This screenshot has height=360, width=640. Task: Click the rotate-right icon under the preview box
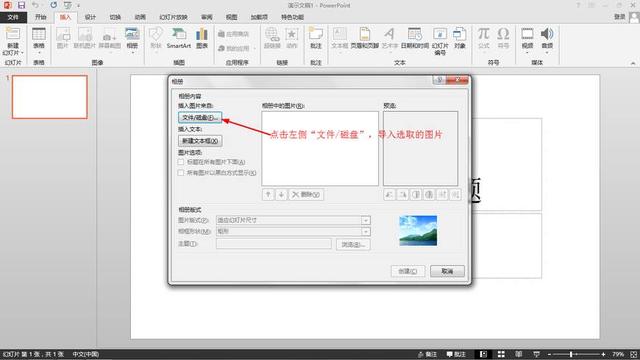402,195
